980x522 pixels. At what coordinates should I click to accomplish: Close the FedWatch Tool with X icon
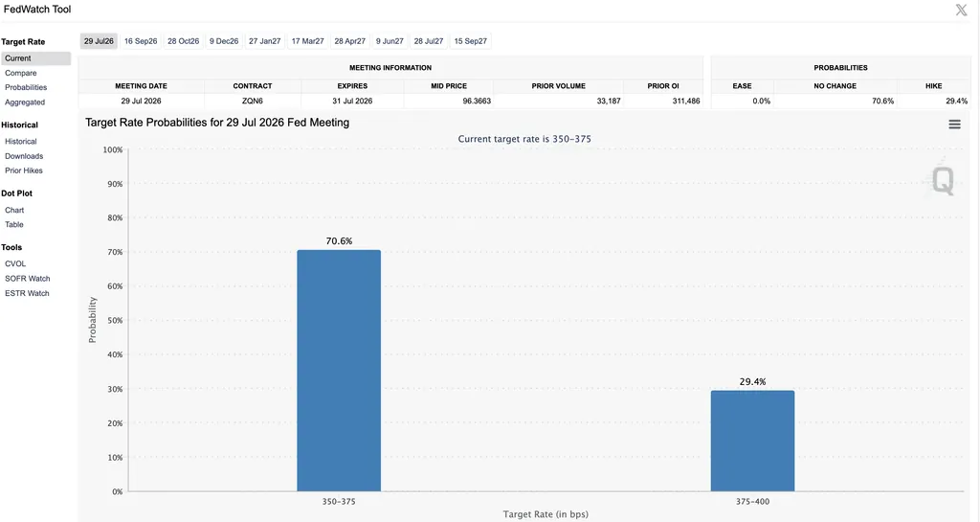(961, 10)
